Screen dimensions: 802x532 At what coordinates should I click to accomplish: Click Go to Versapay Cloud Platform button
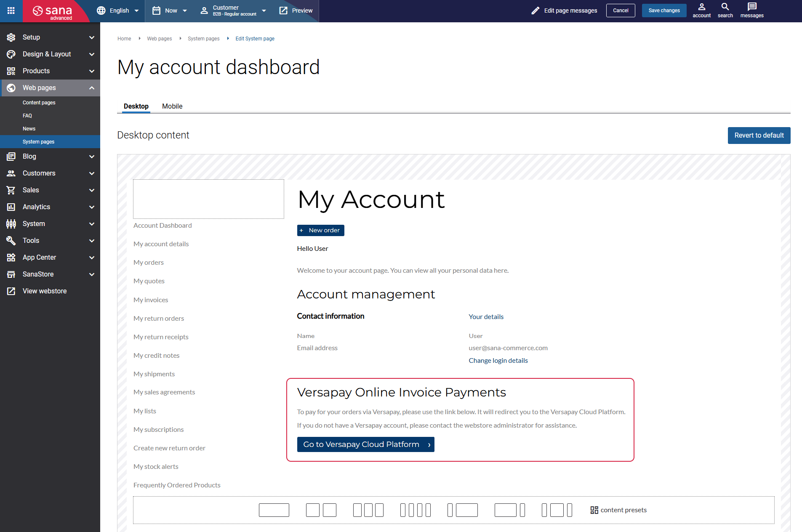[x=366, y=444]
